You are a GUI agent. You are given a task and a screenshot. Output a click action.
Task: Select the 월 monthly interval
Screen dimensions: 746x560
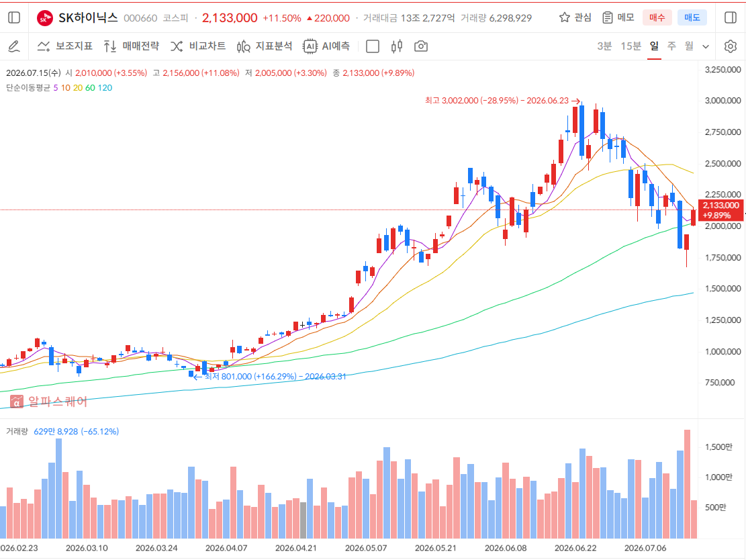click(x=689, y=46)
